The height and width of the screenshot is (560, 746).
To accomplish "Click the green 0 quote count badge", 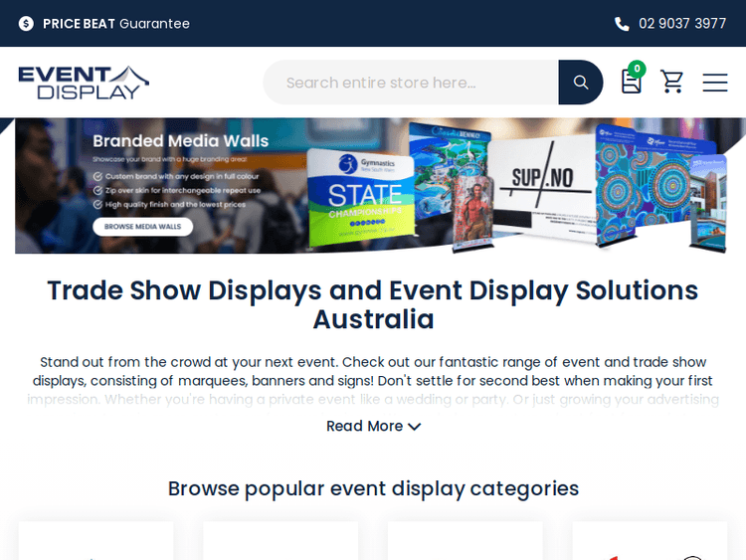I will 637,69.
